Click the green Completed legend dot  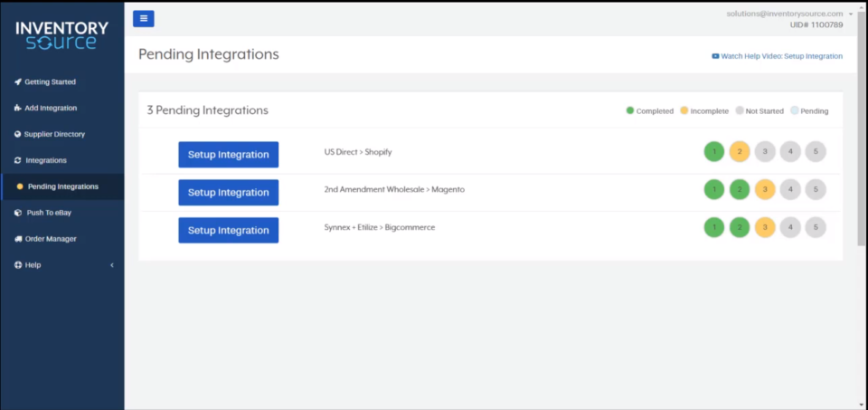[630, 110]
